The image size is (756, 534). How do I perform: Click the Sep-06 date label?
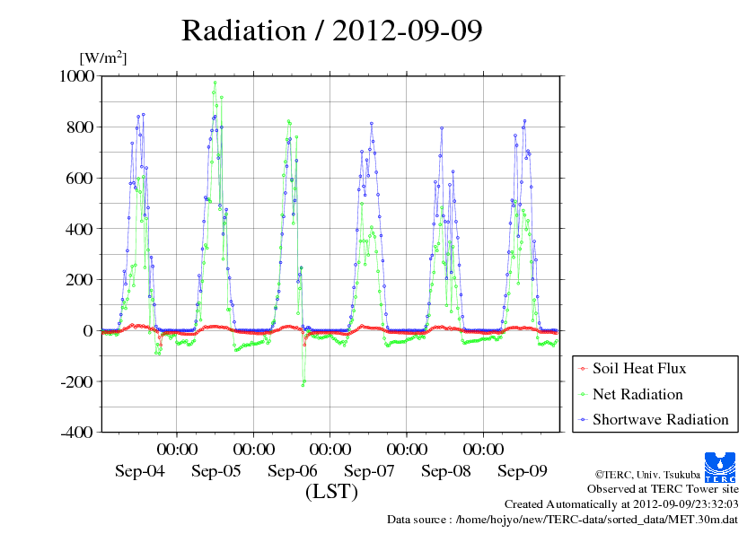click(293, 471)
